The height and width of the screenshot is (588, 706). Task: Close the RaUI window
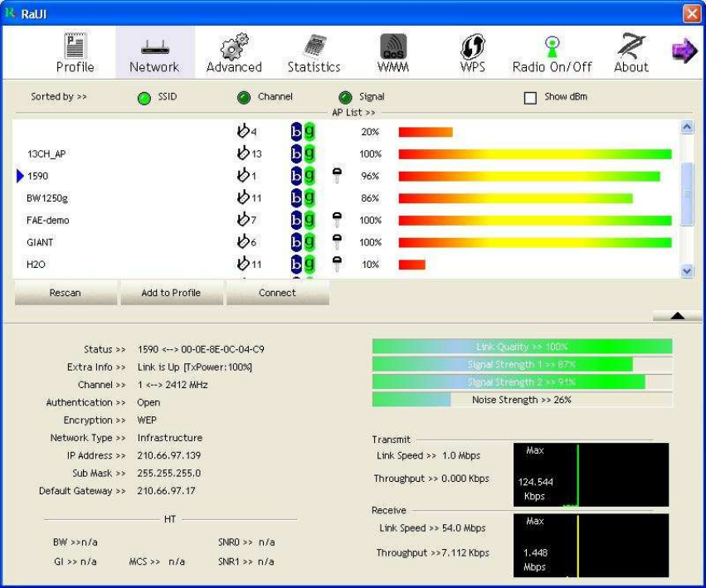(x=692, y=13)
